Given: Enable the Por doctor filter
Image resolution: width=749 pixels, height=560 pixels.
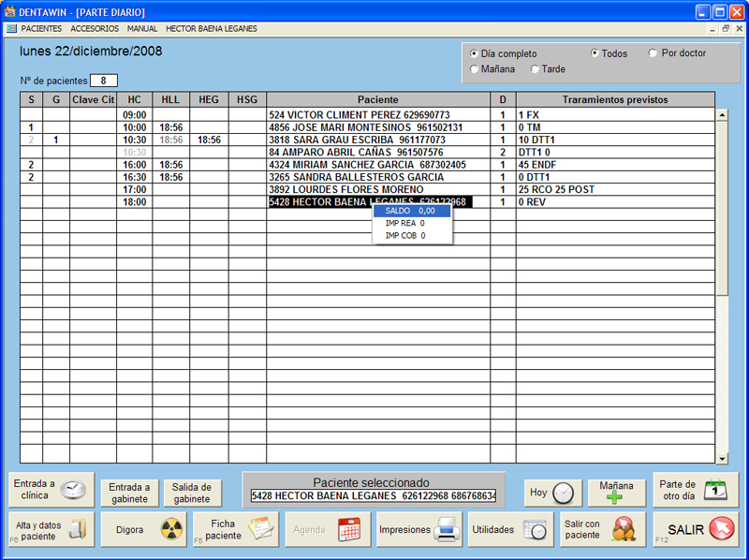Looking at the screenshot, I should pyautogui.click(x=654, y=53).
